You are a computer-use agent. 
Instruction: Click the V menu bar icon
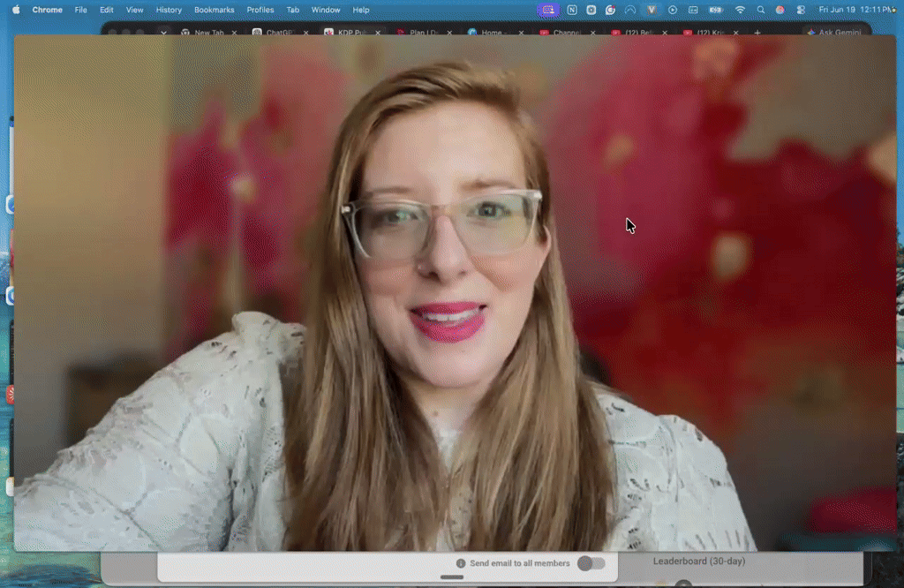click(652, 10)
